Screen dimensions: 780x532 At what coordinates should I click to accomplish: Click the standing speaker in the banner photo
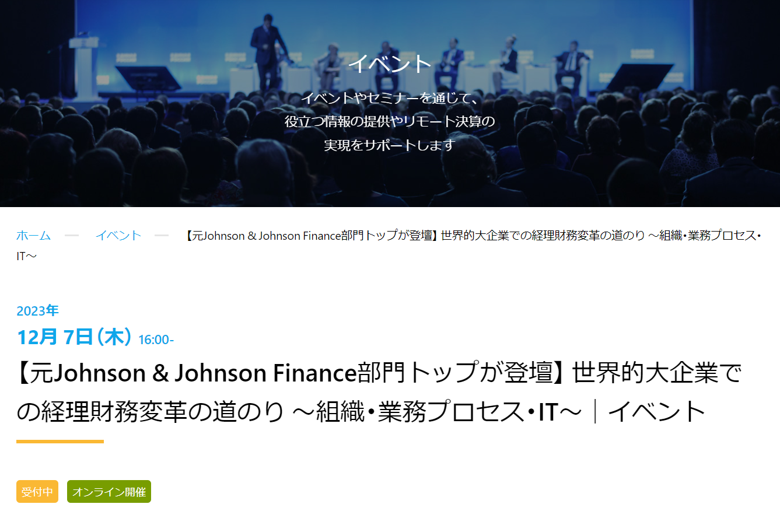point(268,51)
